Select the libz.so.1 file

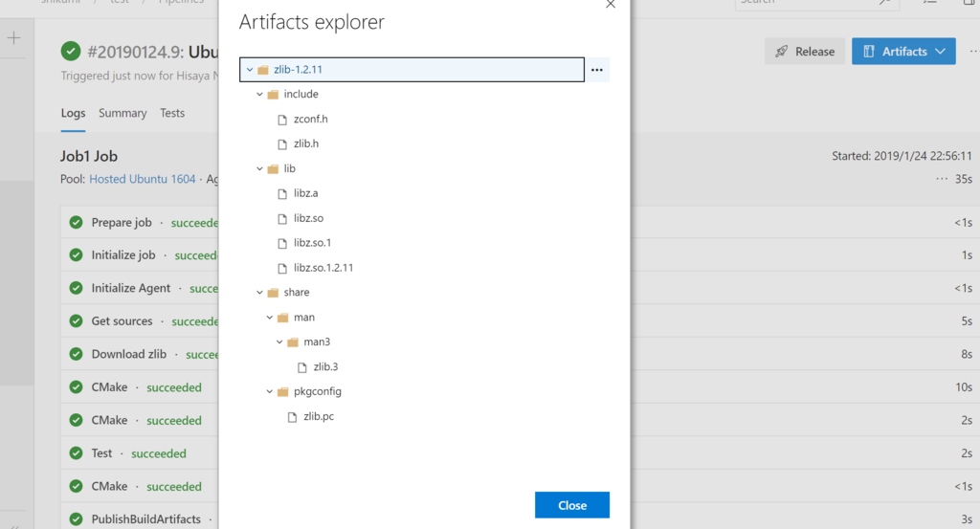coord(313,243)
